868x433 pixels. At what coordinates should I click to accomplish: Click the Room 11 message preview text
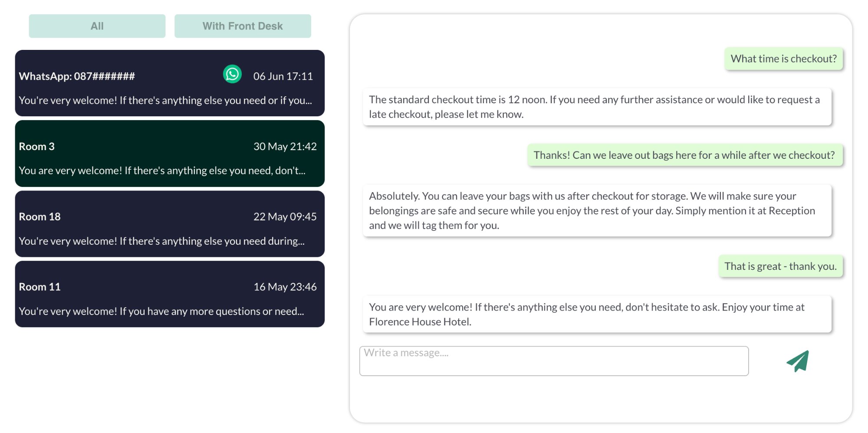[161, 312]
